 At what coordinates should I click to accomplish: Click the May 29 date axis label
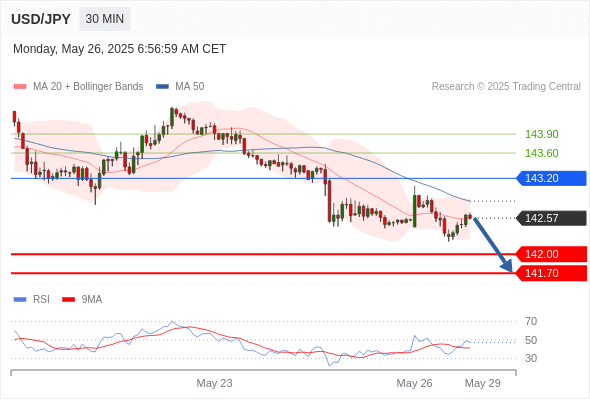[483, 383]
